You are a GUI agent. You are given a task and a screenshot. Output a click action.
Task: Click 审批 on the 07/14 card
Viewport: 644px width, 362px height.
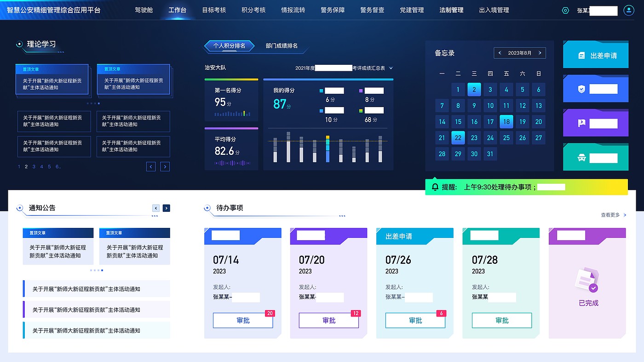point(243,321)
